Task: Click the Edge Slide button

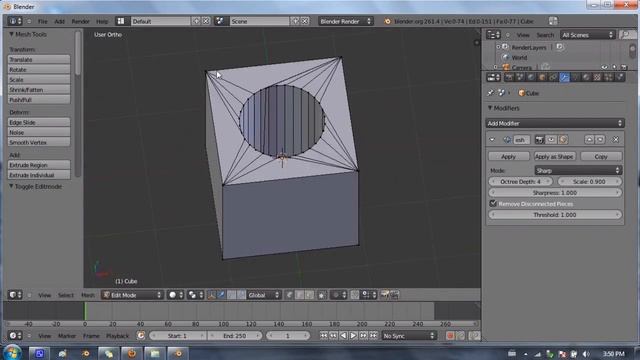Action: coord(39,122)
